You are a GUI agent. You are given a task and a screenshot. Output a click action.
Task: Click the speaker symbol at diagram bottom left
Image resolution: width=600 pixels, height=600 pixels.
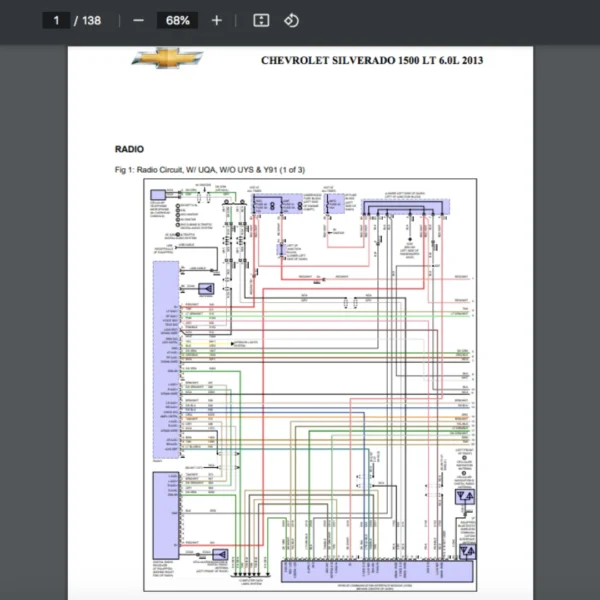click(x=219, y=555)
